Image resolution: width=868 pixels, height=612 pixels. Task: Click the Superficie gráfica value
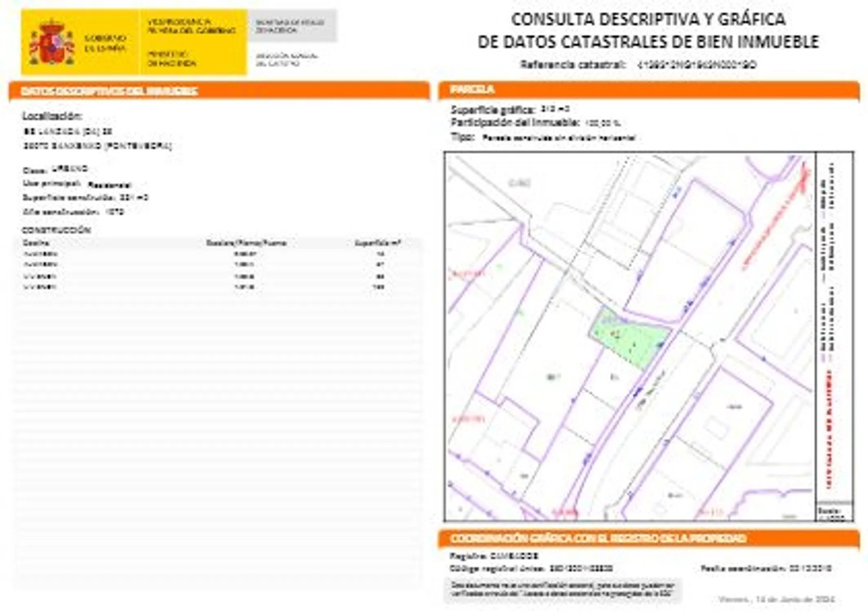555,109
